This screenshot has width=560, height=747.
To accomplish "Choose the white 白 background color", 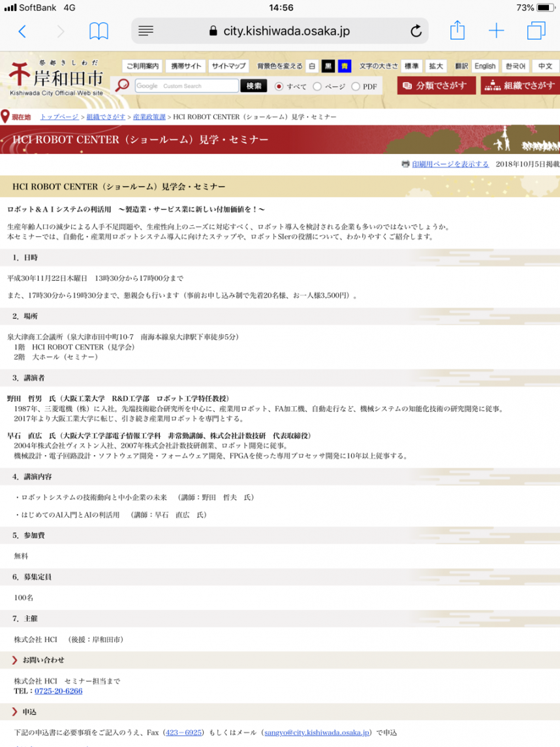I will (312, 66).
